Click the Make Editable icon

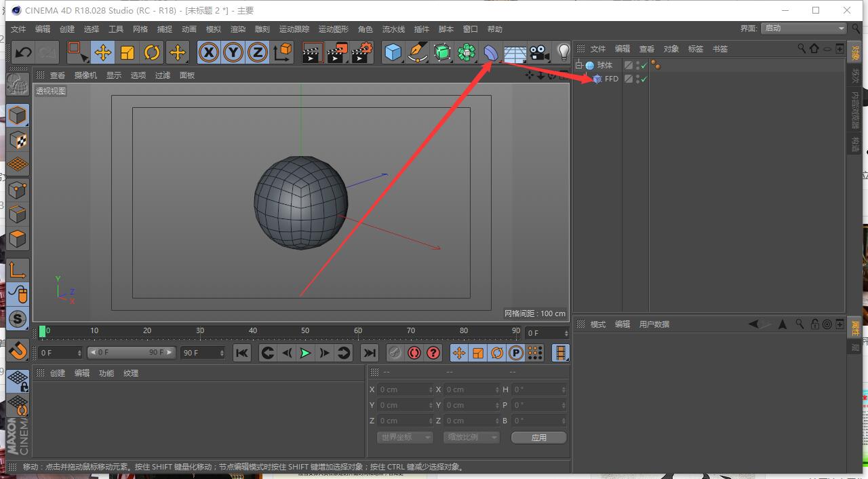tap(18, 84)
